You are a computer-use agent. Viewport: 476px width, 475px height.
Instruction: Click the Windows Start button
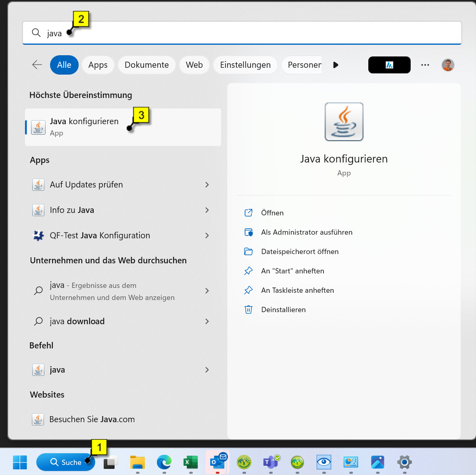pos(20,462)
